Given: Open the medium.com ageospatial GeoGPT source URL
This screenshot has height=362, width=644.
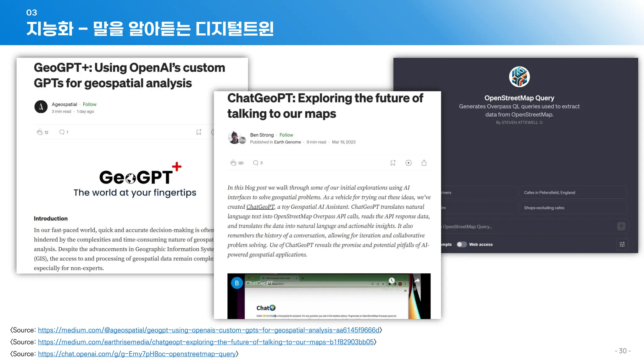Looking at the screenshot, I should [208, 330].
